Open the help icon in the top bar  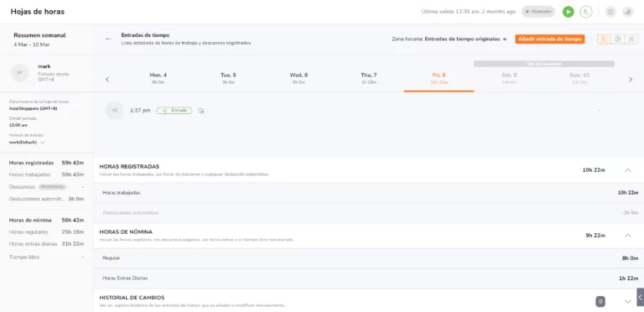[610, 12]
